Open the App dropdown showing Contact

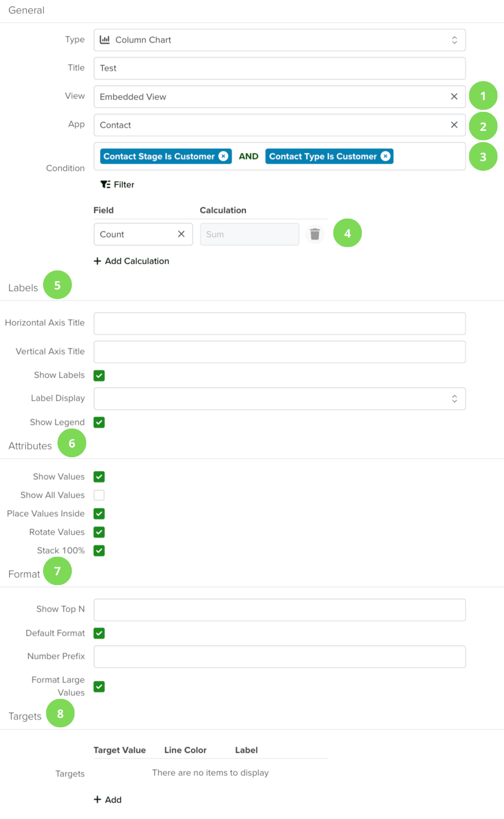(x=280, y=125)
